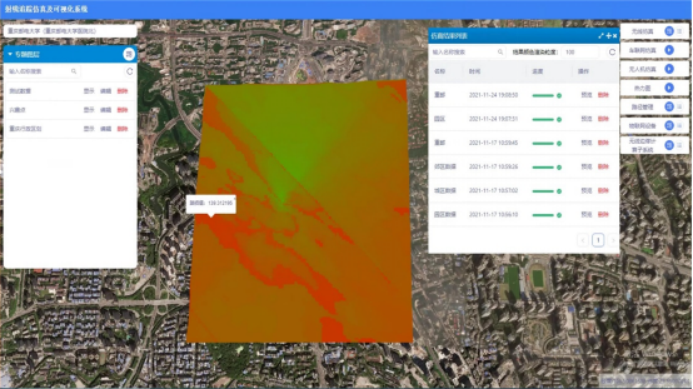This screenshot has height=389, width=693.
Task: Click the expand arrows icon in the simulation list header
Action: [601, 36]
